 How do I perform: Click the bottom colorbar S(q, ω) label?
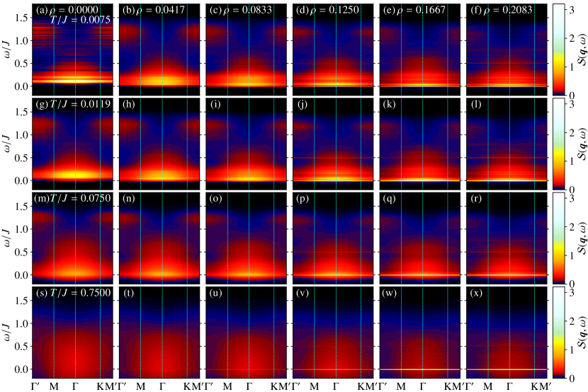tap(581, 333)
